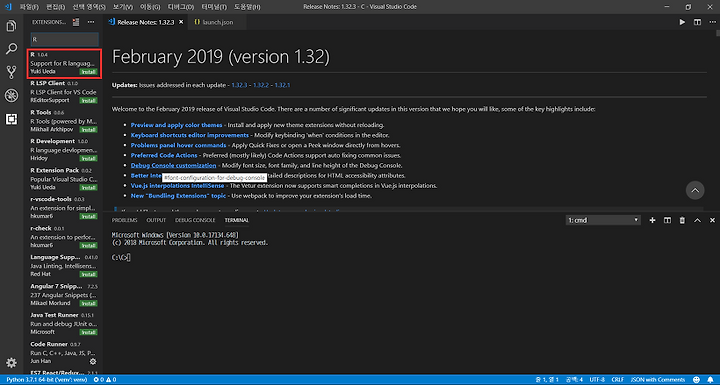Select Release Notes: 1.32.3 tab

point(146,22)
